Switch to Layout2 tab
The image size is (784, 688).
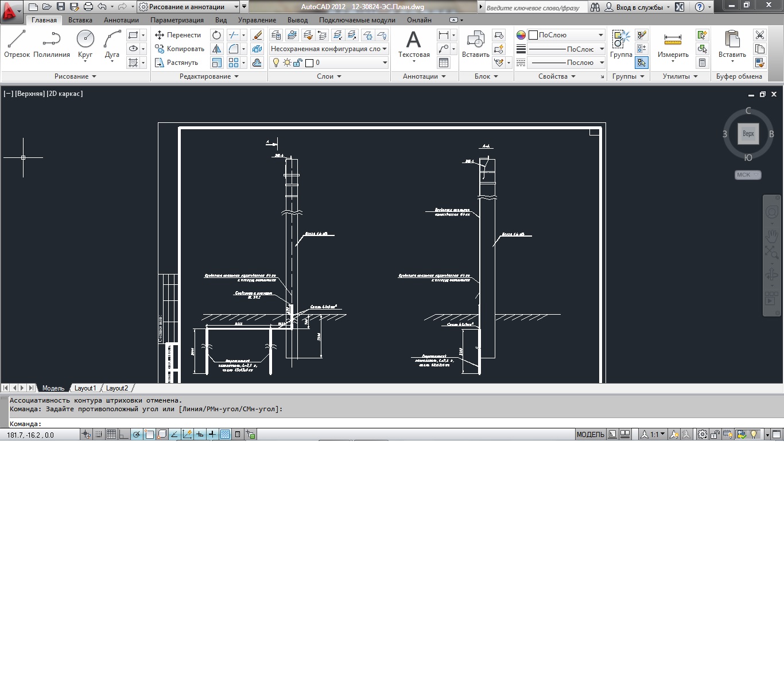click(117, 388)
